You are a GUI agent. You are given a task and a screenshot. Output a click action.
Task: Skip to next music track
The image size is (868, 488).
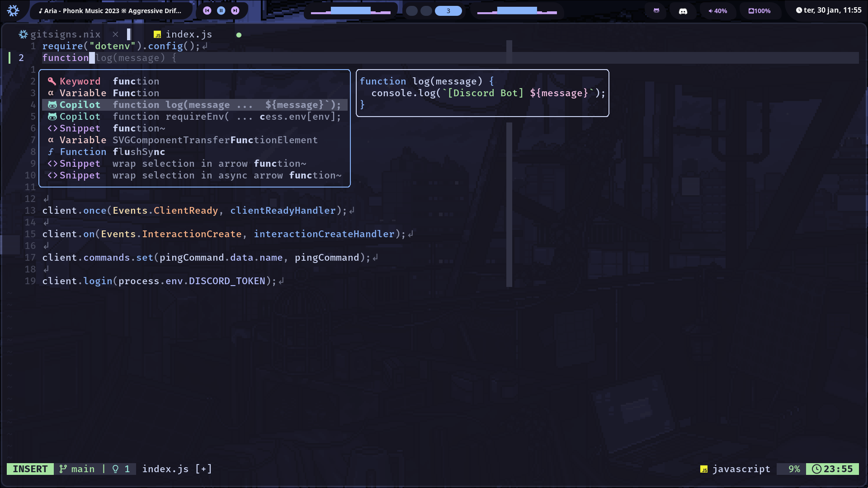(235, 10)
